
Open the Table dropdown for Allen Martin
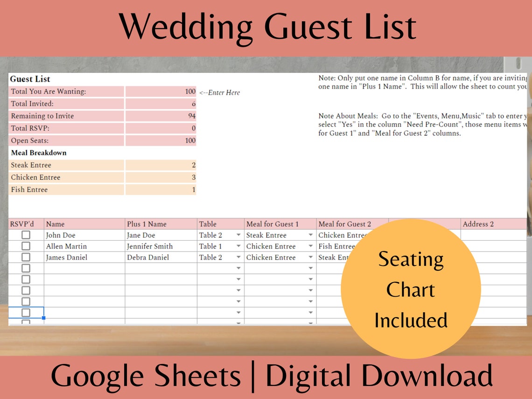[x=238, y=246]
